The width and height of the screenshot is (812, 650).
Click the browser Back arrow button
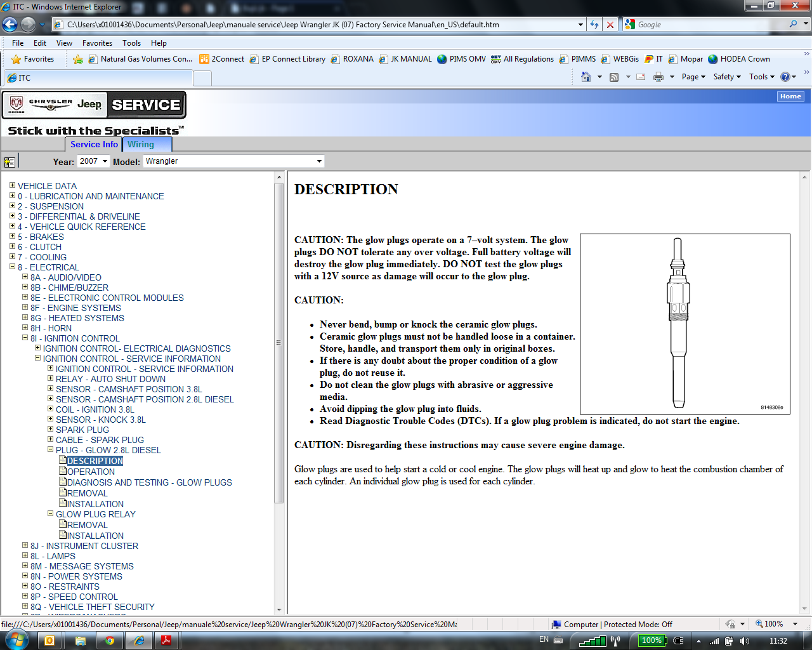click(x=10, y=25)
